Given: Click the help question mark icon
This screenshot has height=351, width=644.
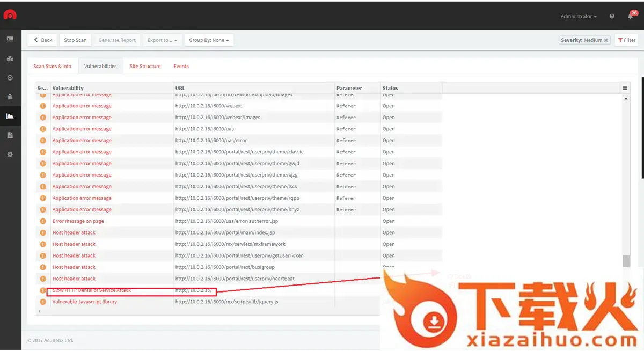Looking at the screenshot, I should pyautogui.click(x=612, y=17).
